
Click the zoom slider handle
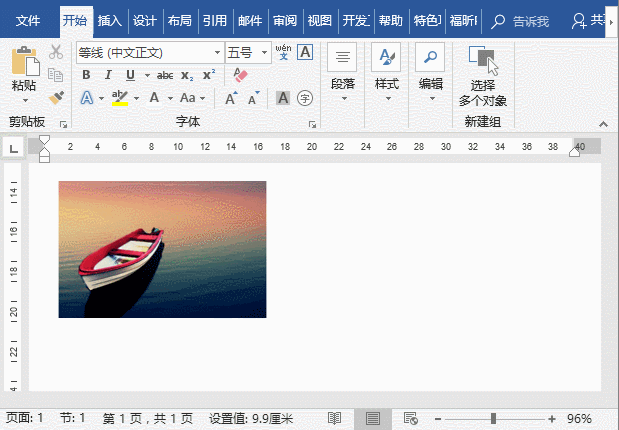point(493,418)
